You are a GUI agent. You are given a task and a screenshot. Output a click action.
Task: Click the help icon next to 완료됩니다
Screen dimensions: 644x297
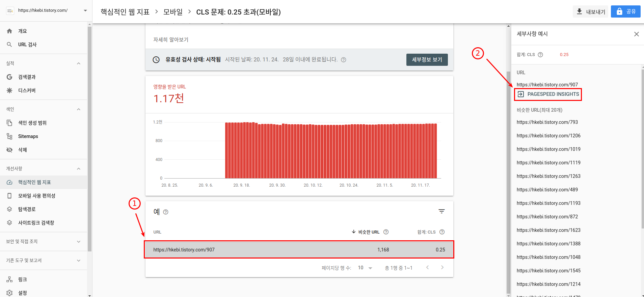click(344, 60)
